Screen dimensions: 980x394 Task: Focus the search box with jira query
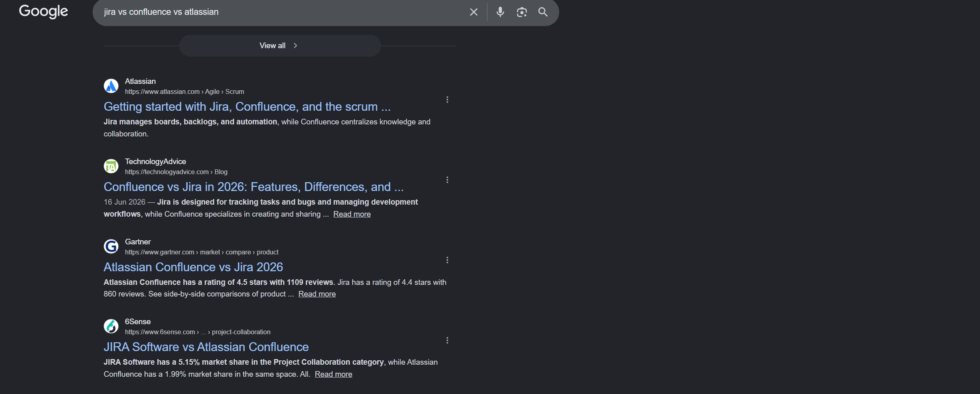click(281, 12)
